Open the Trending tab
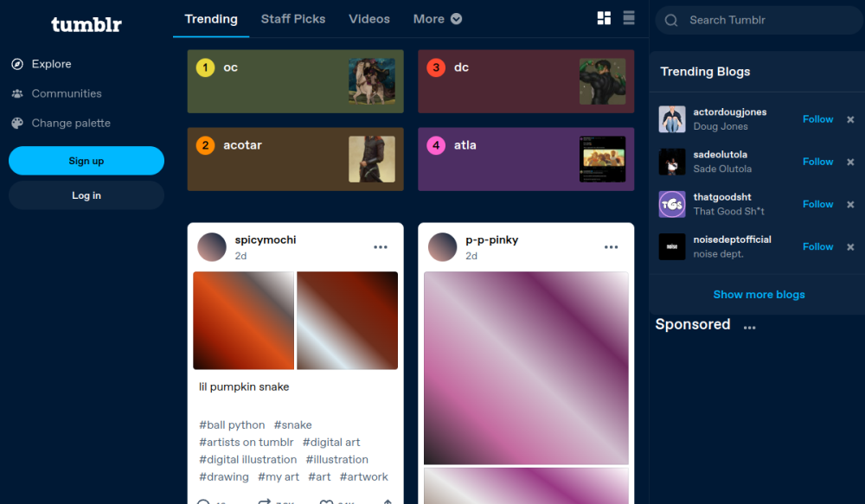The width and height of the screenshot is (865, 504). pyautogui.click(x=211, y=19)
